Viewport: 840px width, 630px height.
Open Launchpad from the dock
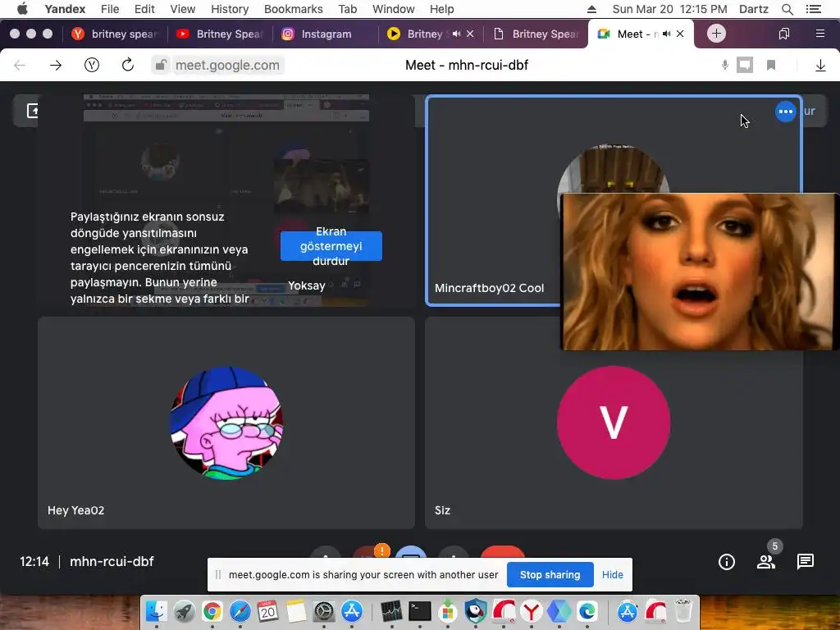pos(185,610)
